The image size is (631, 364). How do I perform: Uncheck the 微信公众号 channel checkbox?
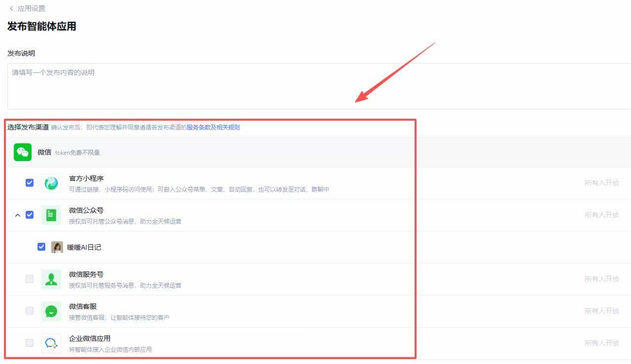pos(29,215)
